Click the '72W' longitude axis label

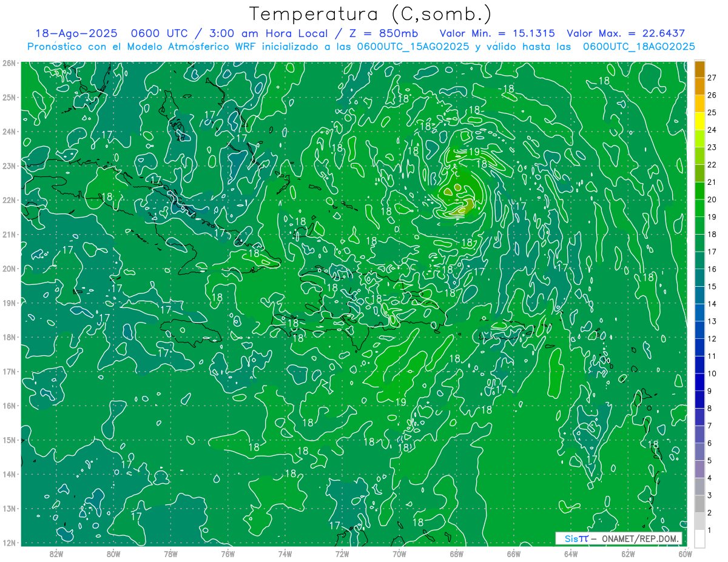click(x=342, y=554)
